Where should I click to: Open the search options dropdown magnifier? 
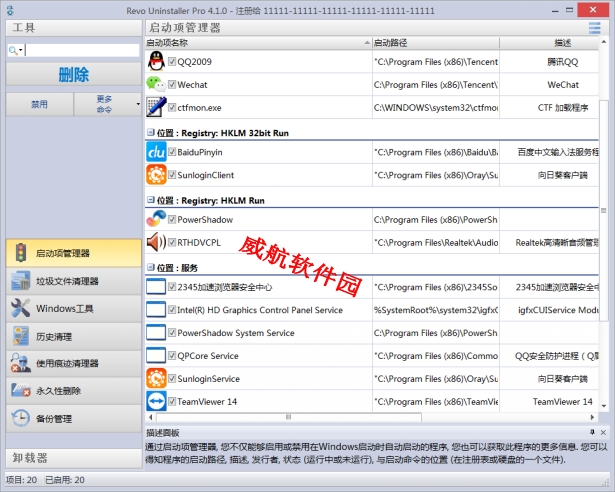pos(15,50)
